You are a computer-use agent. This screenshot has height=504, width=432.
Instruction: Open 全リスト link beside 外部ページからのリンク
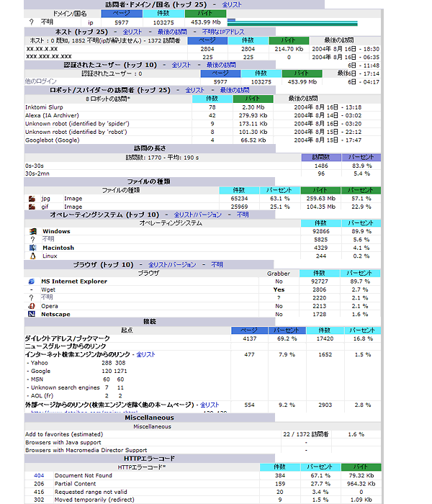[210, 405]
